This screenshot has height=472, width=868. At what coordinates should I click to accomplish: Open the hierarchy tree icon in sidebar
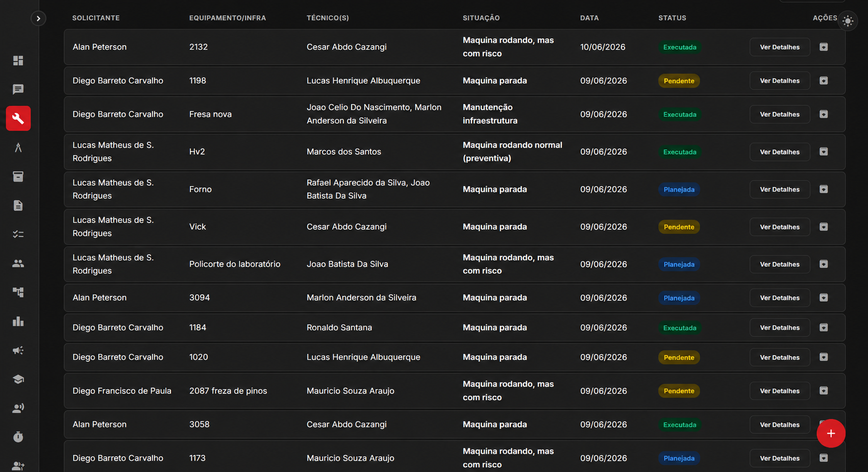pos(18,292)
